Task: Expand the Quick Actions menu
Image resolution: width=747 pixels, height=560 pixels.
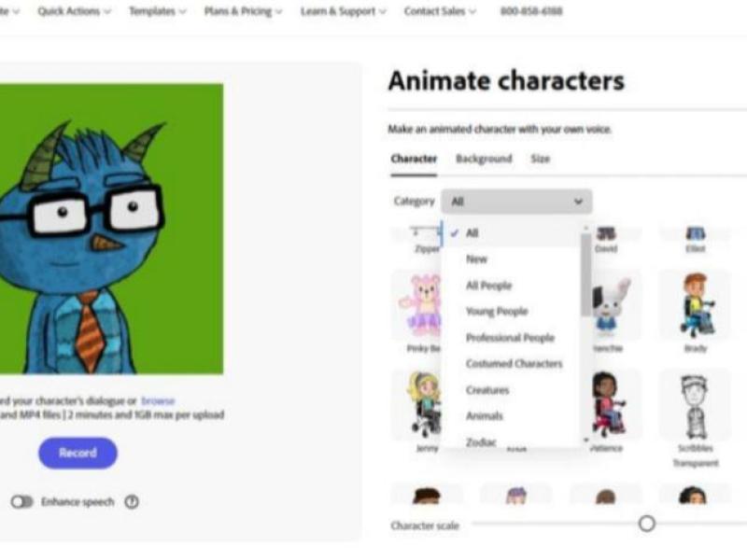Action: [x=74, y=11]
